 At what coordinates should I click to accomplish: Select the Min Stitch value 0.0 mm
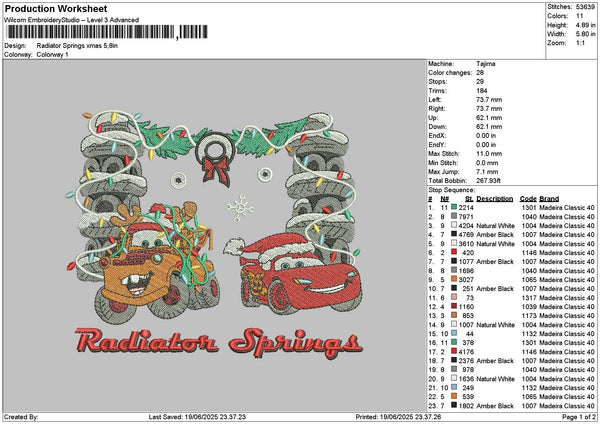point(487,163)
